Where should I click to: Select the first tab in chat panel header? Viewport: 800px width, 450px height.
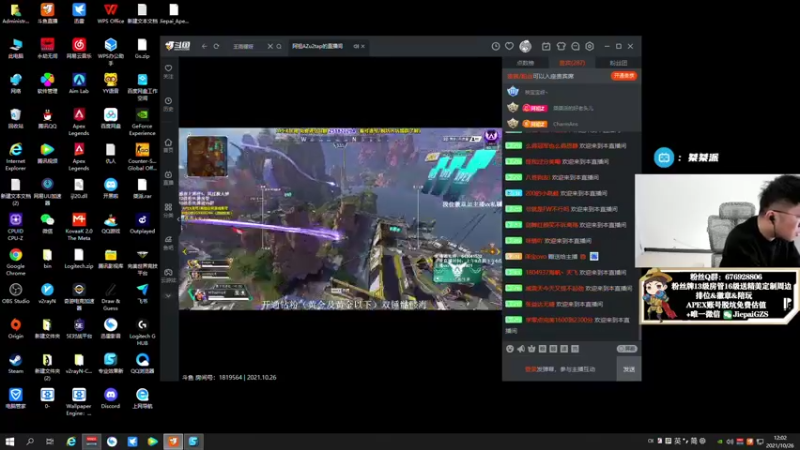525,63
